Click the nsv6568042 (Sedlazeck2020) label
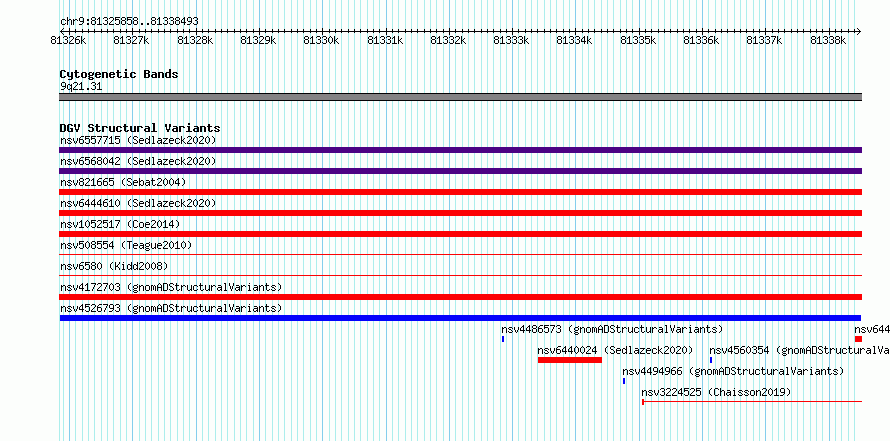Image resolution: width=890 pixels, height=441 pixels. [138, 161]
